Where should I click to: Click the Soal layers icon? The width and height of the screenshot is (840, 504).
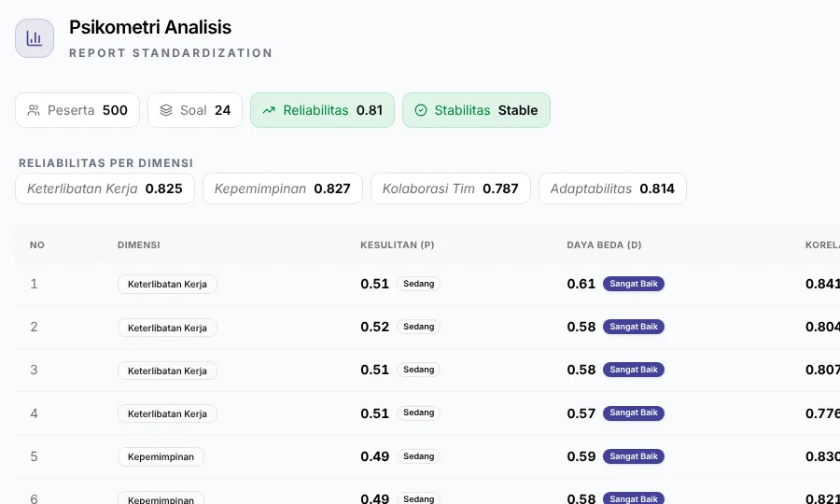pos(166,110)
